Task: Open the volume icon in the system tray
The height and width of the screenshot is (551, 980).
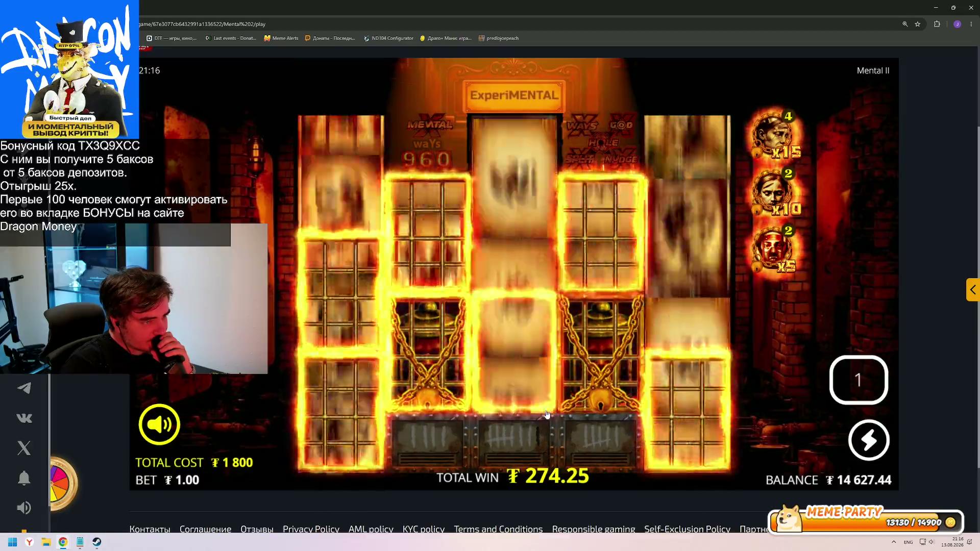Action: (x=932, y=542)
